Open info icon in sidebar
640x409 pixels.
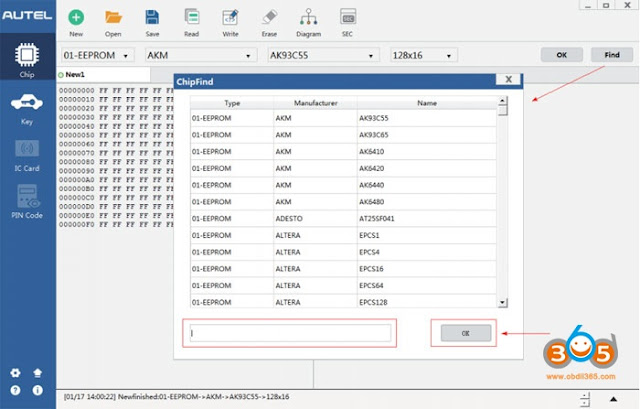(38, 391)
